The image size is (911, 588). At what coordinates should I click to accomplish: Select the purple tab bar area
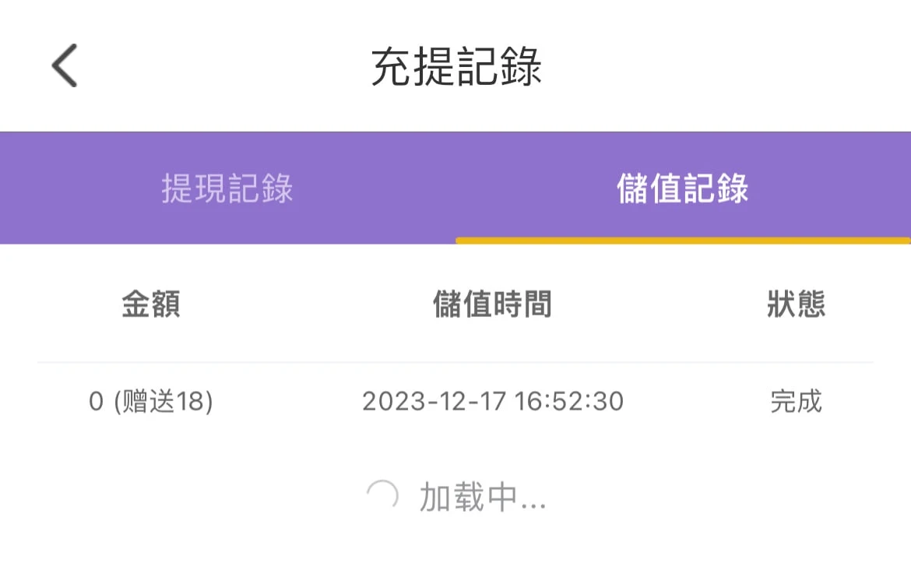455,187
